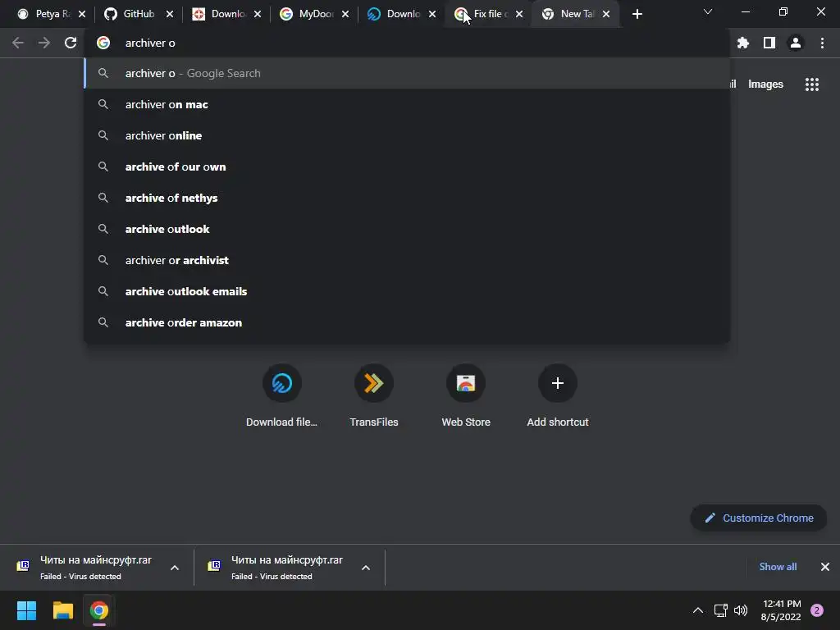Open the Windows Start menu
Viewport: 840px width, 630px height.
pyautogui.click(x=26, y=610)
